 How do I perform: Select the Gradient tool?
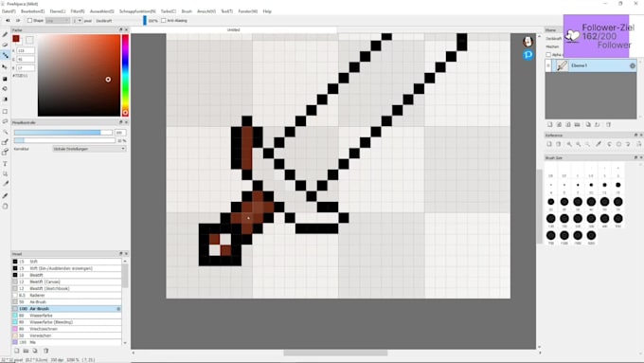[x=6, y=100]
